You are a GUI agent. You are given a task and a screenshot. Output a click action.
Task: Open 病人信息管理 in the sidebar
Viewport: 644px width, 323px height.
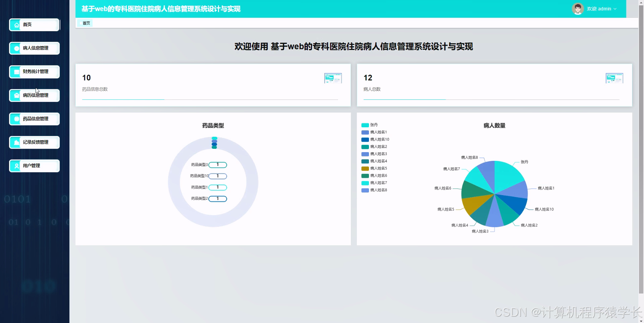coord(34,48)
